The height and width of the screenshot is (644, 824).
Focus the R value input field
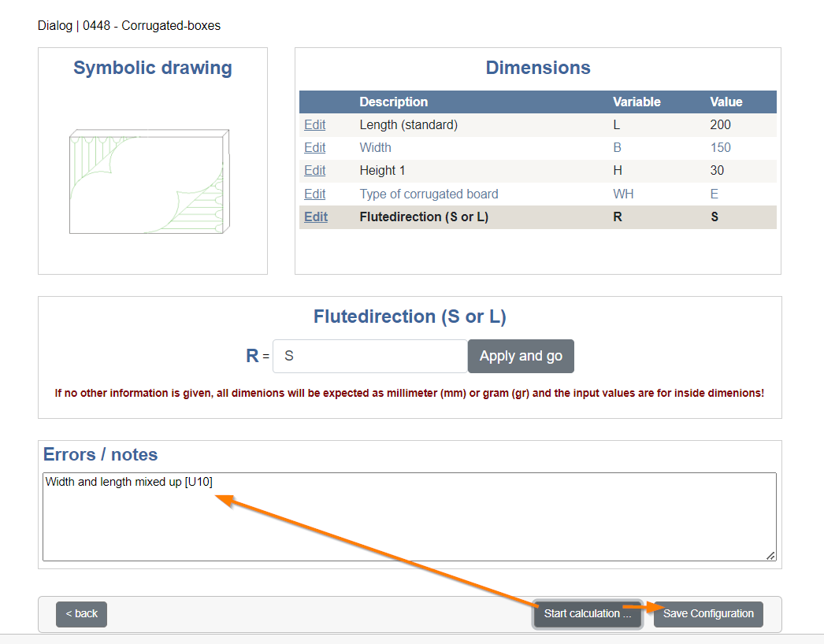pos(370,356)
